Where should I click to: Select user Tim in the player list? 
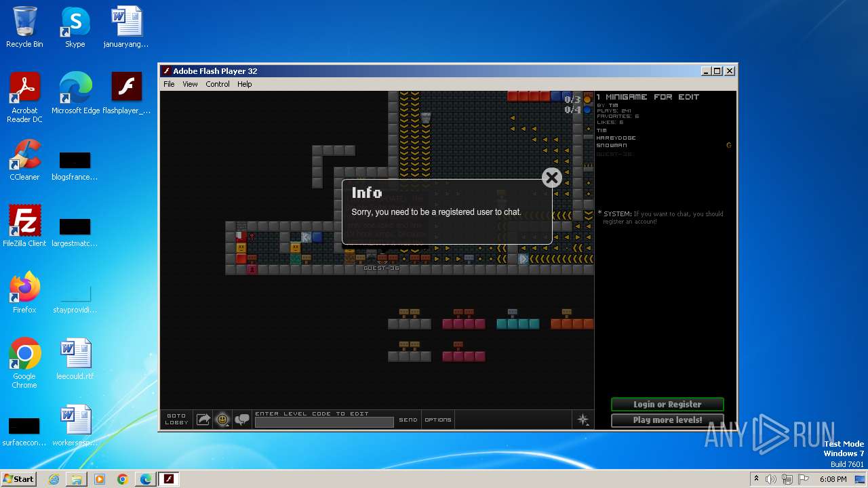click(x=601, y=130)
